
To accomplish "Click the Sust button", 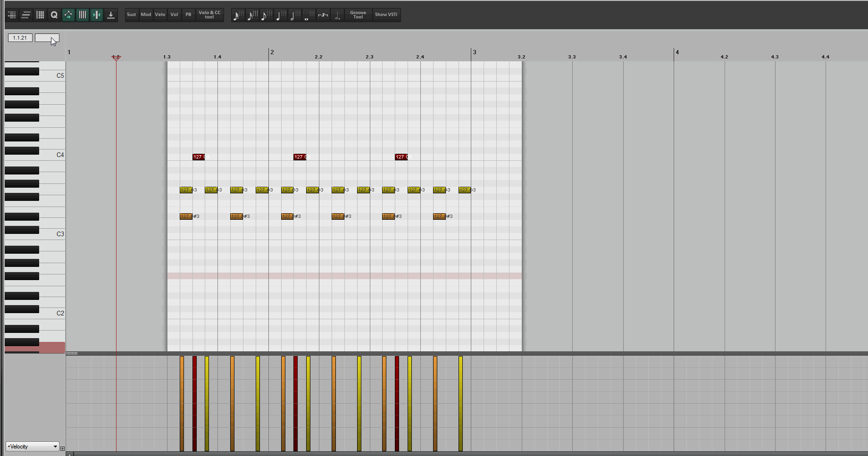I will (132, 15).
